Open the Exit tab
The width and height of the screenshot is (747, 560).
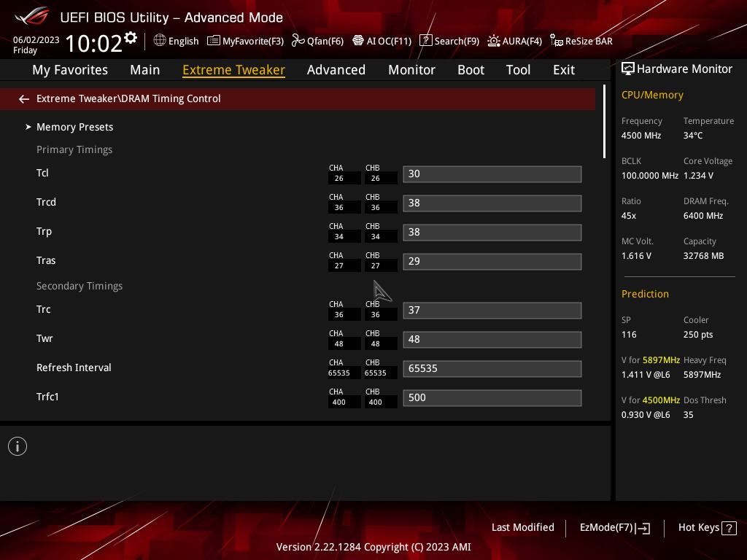tap(564, 70)
